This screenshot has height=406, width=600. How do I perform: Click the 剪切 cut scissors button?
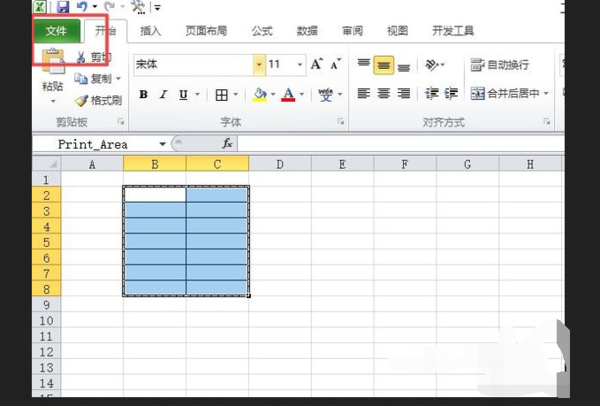(x=94, y=57)
